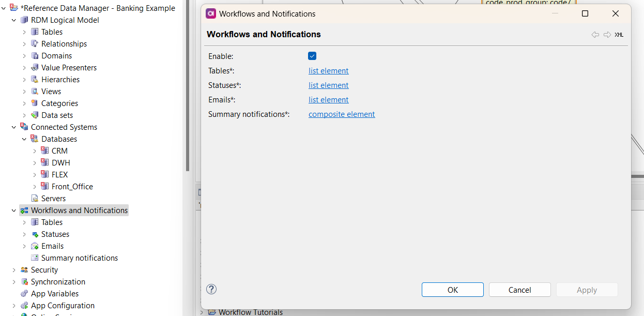Screen dimensions: 644x316
Task: Expand the Relationships node
Action: coord(24,43)
